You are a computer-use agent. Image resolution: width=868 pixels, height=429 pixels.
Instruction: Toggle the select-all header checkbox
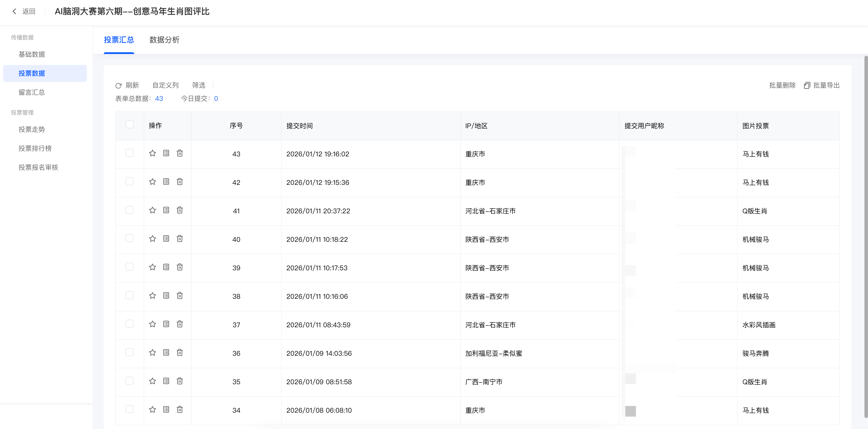[129, 124]
